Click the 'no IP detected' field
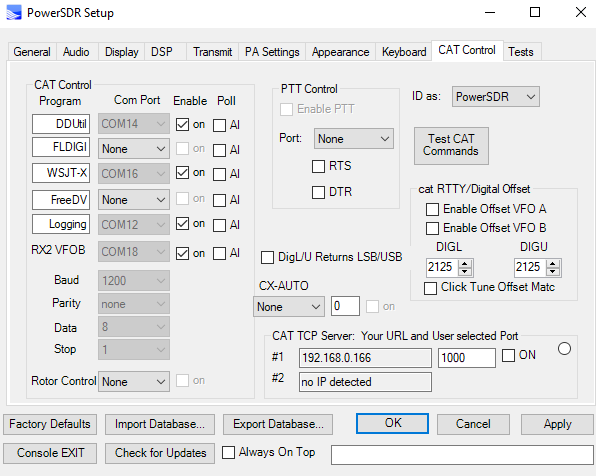Image resolution: width=596 pixels, height=476 pixels. 365,382
